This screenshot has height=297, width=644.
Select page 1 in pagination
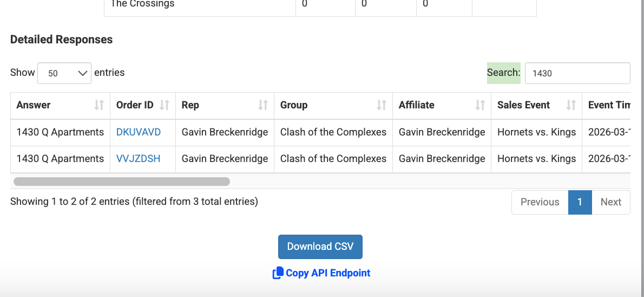pos(580,202)
